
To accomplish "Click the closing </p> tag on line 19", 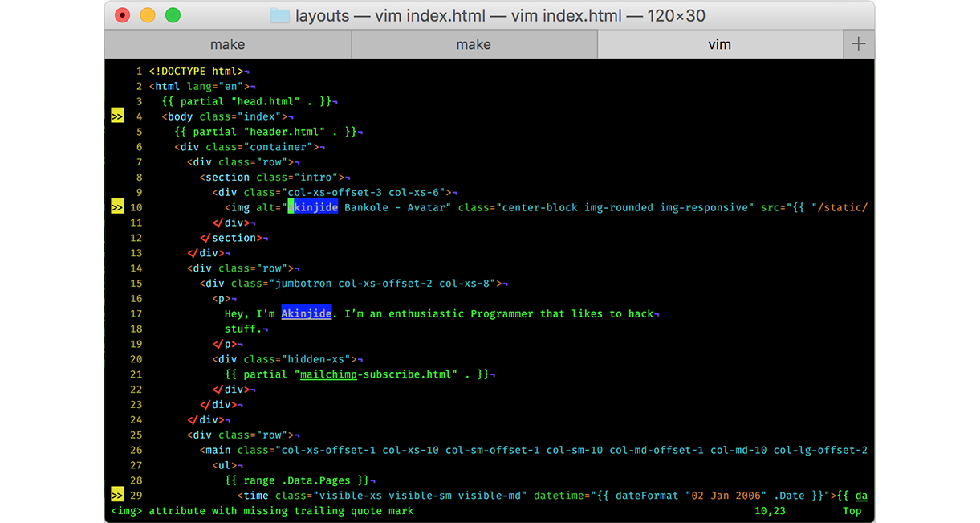I will click(225, 344).
